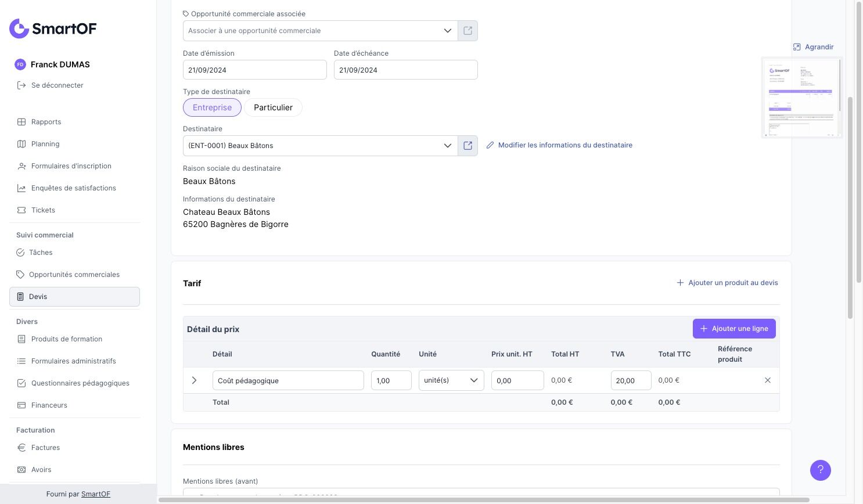Select Particulier recipient type
The height and width of the screenshot is (504, 863).
(273, 107)
